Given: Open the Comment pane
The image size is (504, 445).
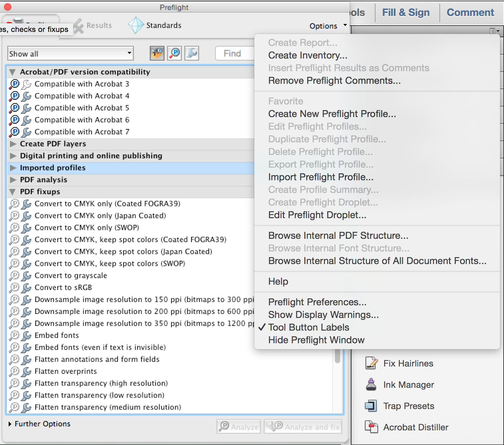Looking at the screenshot, I should 470,13.
